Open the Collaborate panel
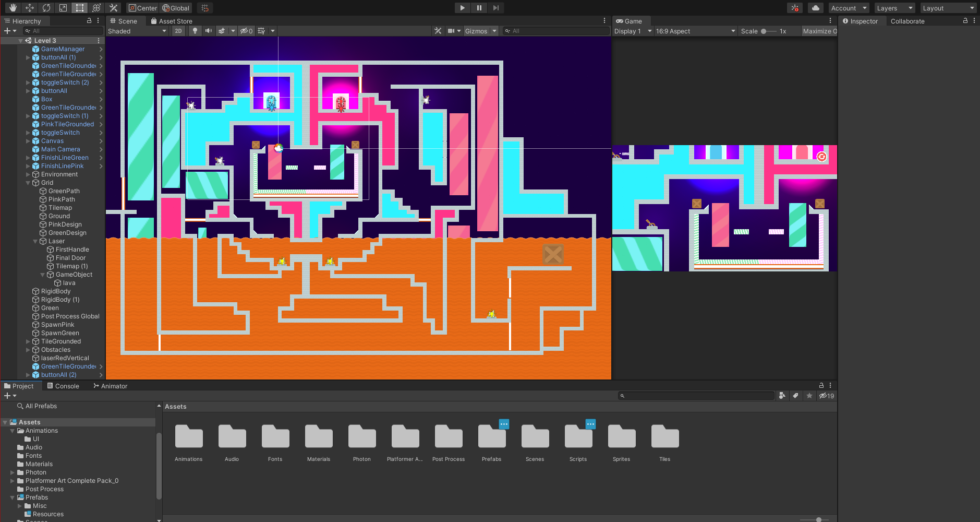The height and width of the screenshot is (522, 980). click(x=908, y=21)
